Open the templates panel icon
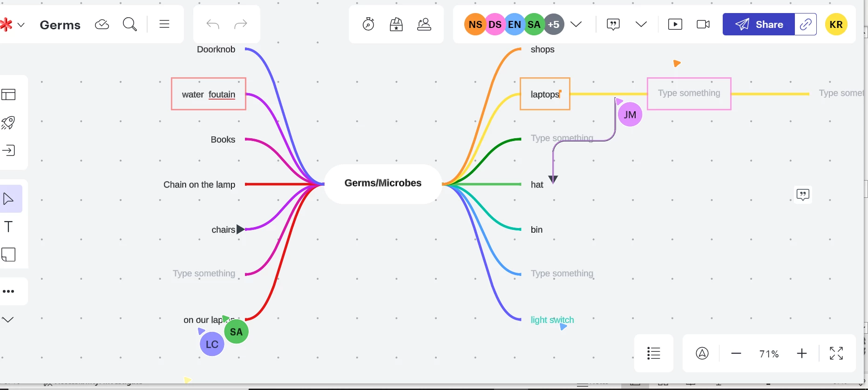This screenshot has height=390, width=868. pos(8,95)
